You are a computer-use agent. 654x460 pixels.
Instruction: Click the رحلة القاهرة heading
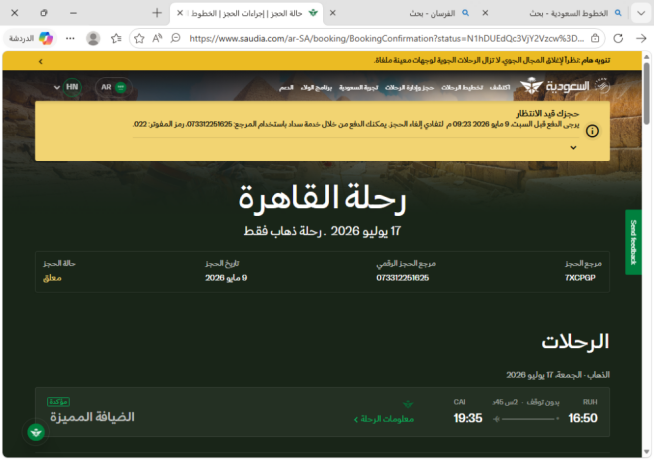pyautogui.click(x=322, y=199)
